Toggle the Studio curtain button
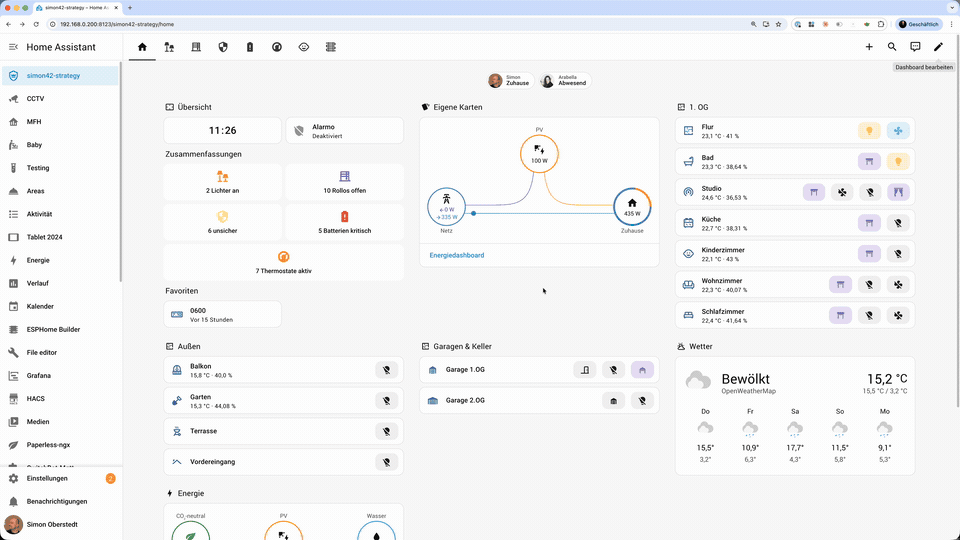 [x=898, y=192]
